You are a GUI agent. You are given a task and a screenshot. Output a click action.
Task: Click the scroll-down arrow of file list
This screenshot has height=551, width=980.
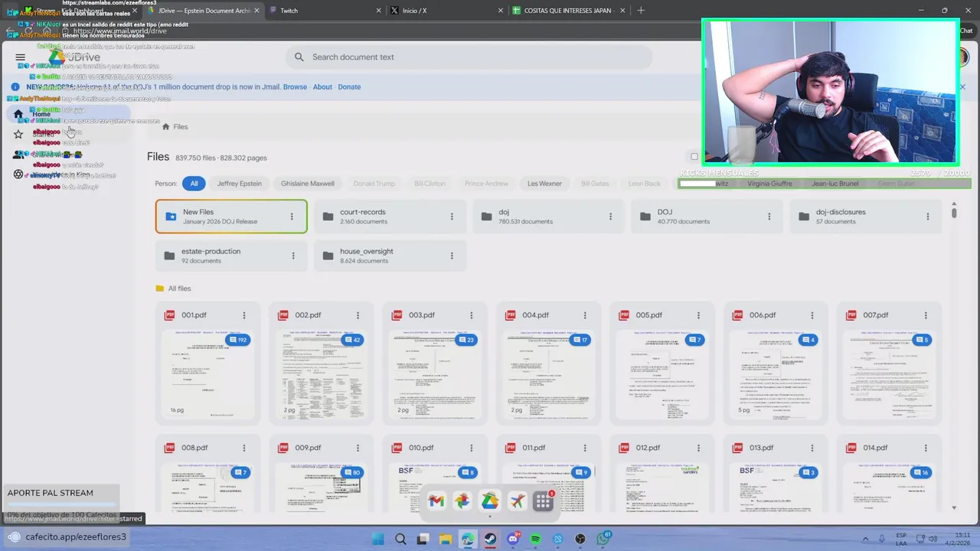(954, 507)
